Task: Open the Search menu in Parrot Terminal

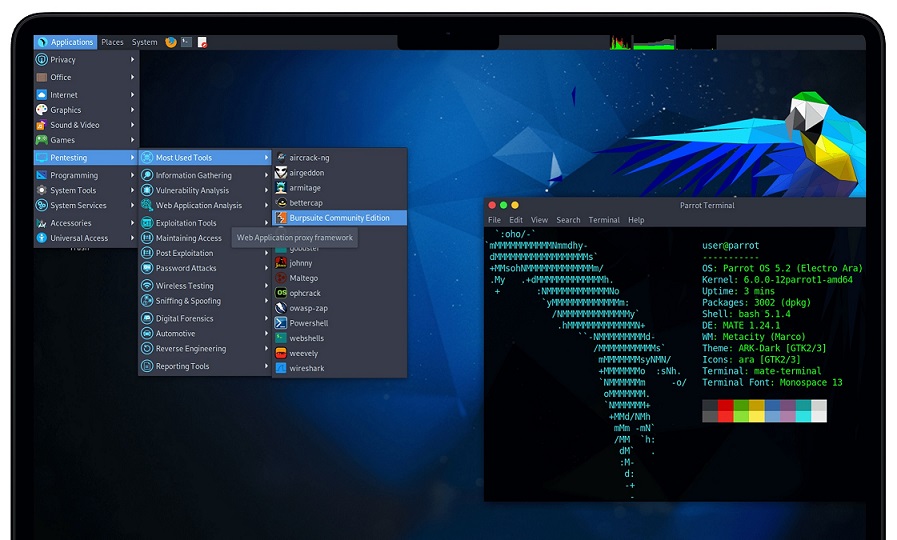Action: pyautogui.click(x=568, y=220)
